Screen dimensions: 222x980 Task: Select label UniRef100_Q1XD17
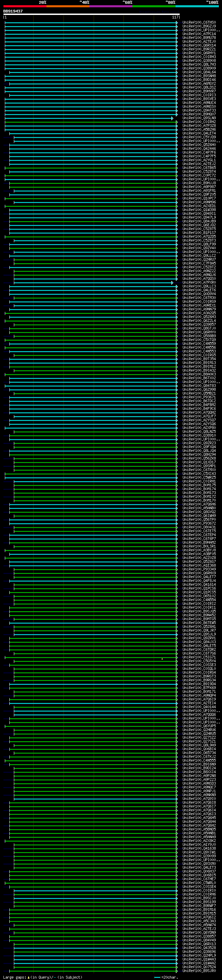(199, 462)
